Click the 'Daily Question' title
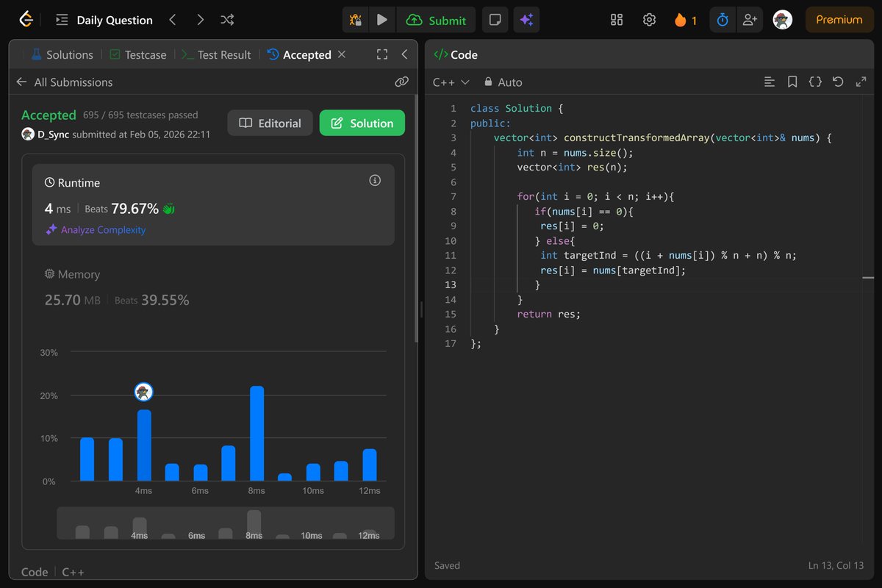882x588 pixels. click(x=115, y=20)
